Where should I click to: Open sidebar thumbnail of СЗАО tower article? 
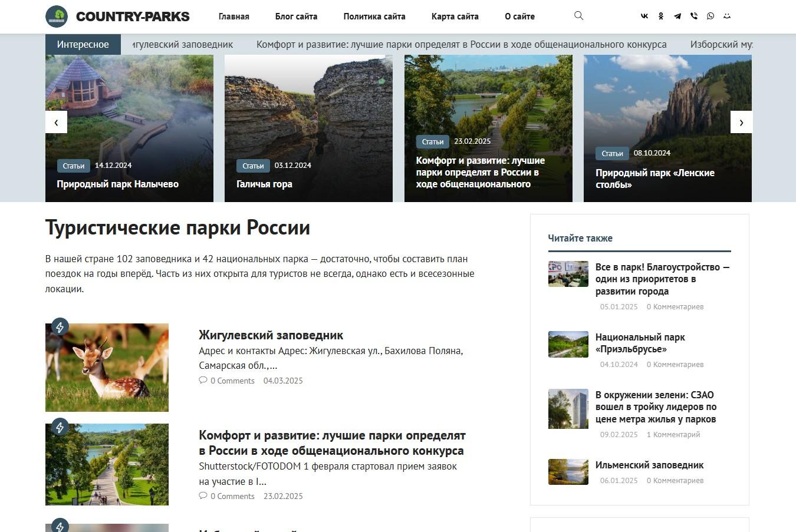(568, 409)
